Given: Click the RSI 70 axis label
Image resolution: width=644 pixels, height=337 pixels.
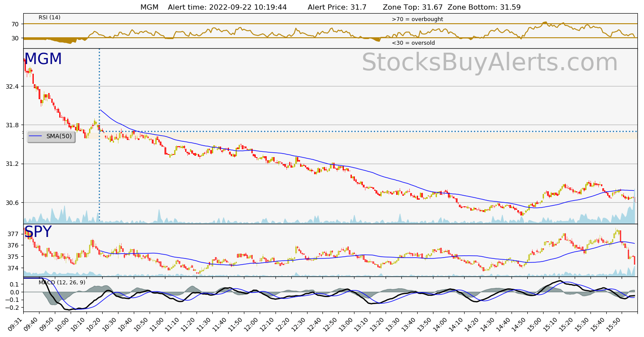Looking at the screenshot, I should (x=15, y=24).
